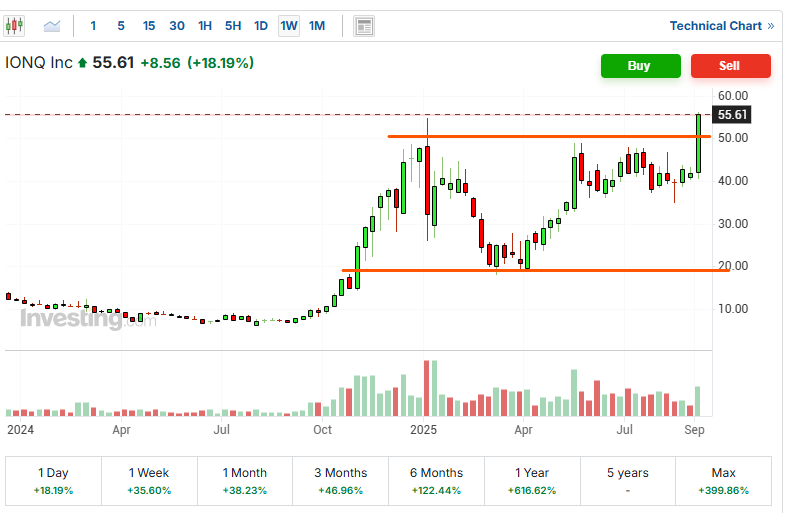The image size is (795, 513).
Task: Click the 60.00 price axis label
Action: tap(733, 96)
